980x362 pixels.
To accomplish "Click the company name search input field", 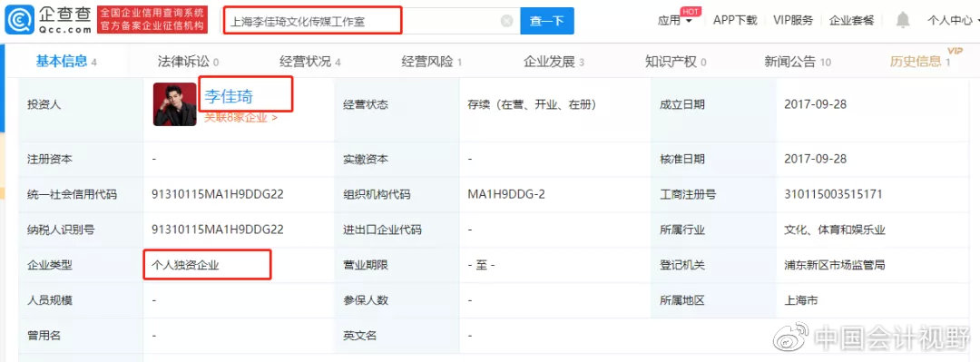I will coord(362,21).
